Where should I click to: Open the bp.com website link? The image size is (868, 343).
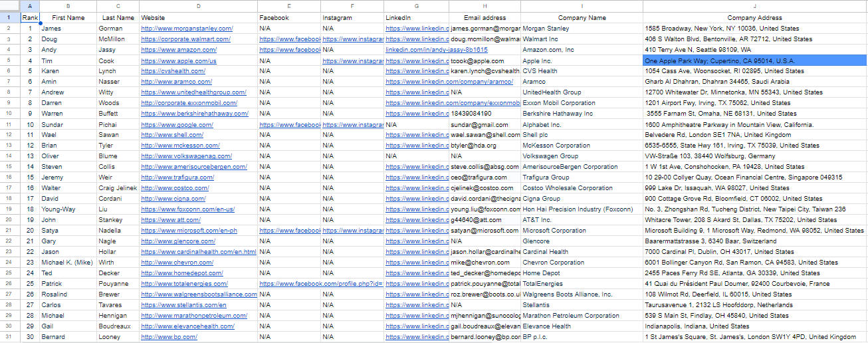pyautogui.click(x=169, y=337)
